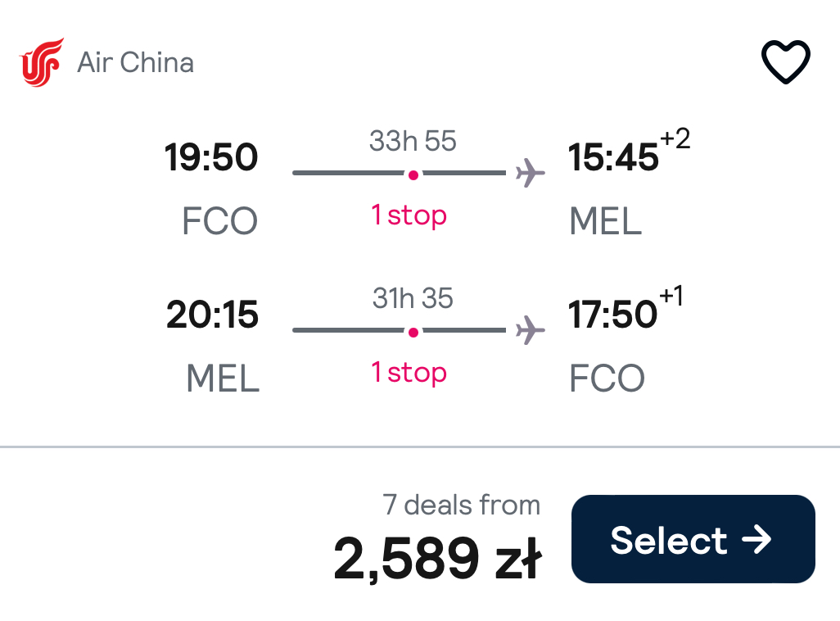This screenshot has width=840, height=621.
Task: Click the 33h 55 duration
Action: [413, 141]
